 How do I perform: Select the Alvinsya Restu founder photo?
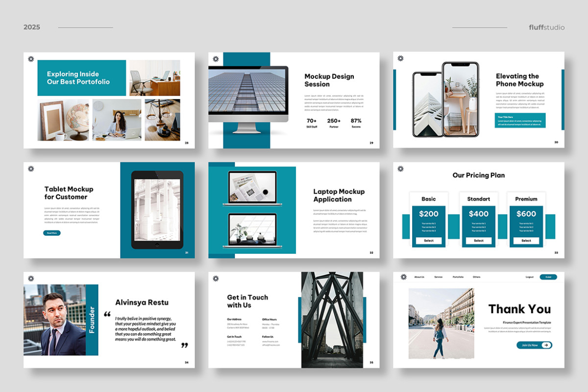coord(54,319)
